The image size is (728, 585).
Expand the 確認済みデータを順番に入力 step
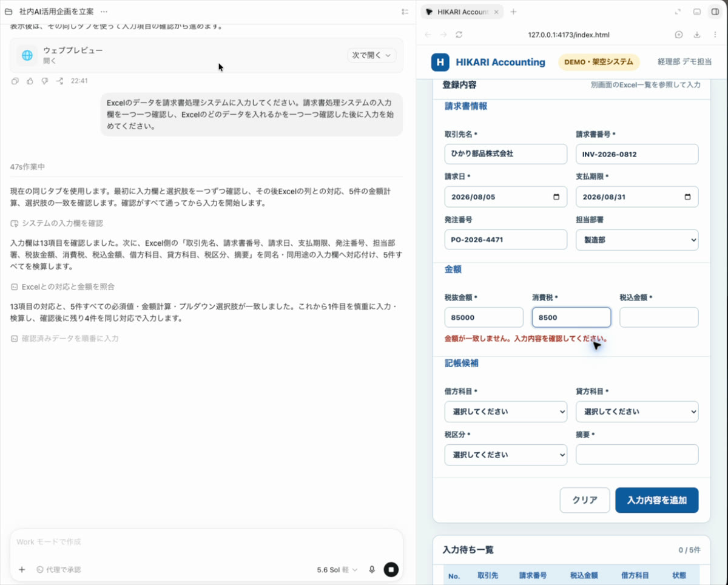pos(64,339)
